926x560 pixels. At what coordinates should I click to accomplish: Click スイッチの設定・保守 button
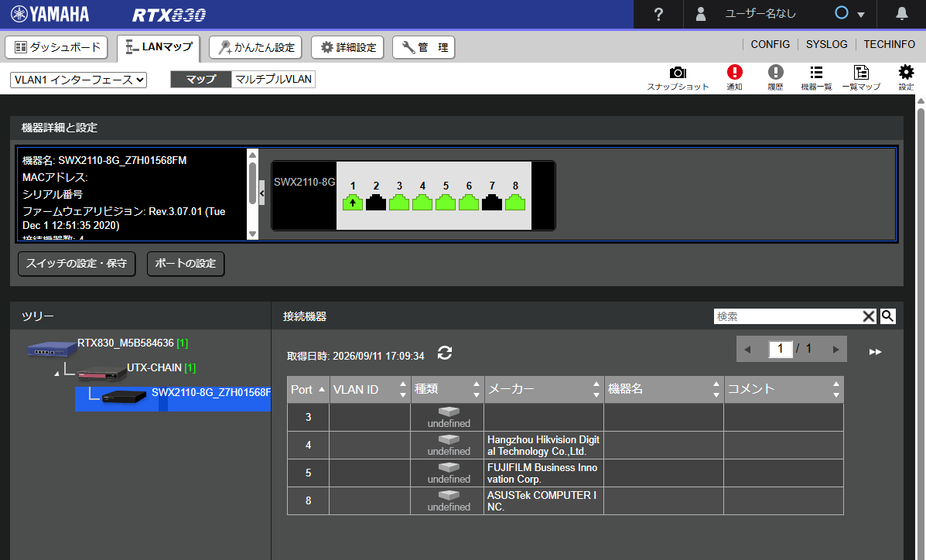click(x=77, y=264)
